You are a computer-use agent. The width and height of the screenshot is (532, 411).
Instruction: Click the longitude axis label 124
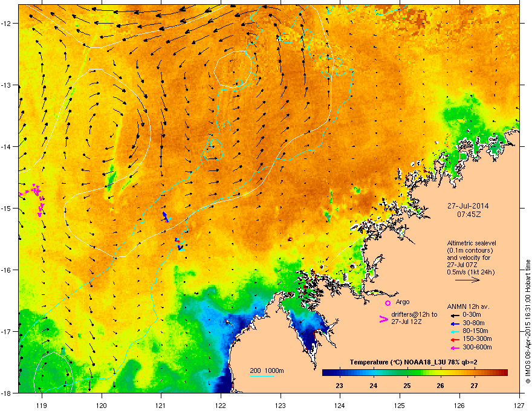tap(340, 405)
